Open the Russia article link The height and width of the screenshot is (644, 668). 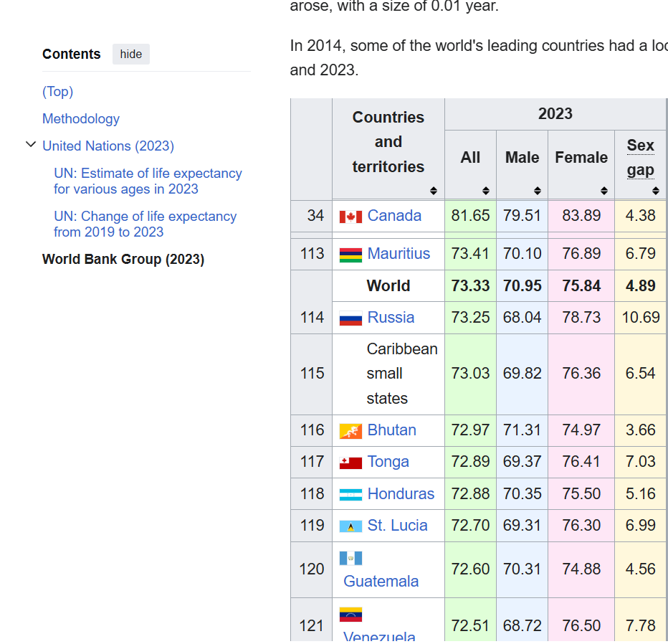pyautogui.click(x=391, y=318)
